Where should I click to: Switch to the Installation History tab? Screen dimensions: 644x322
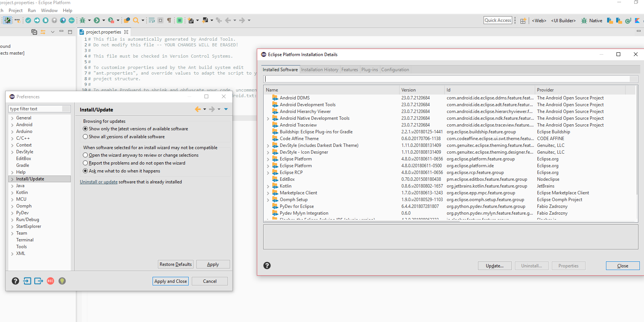click(320, 70)
